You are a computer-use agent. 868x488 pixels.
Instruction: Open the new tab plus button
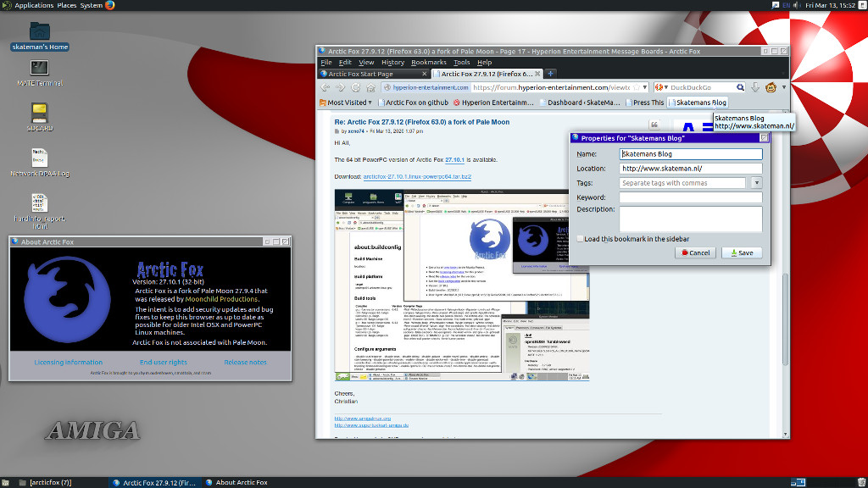point(550,74)
